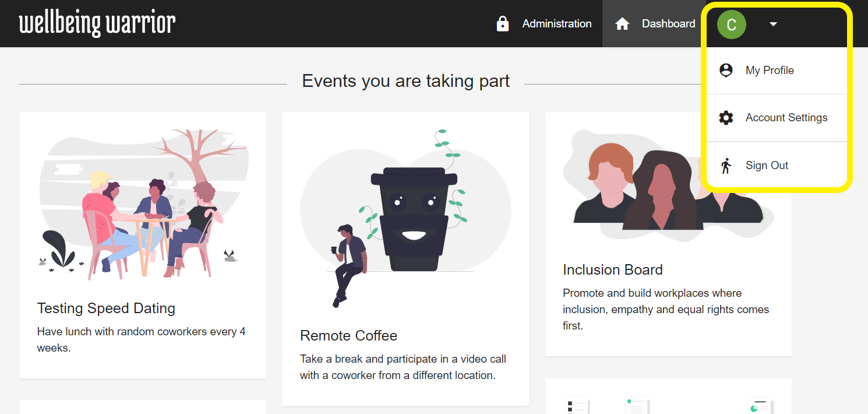The image size is (868, 414).
Task: Select the My Profile menu label
Action: pos(770,71)
